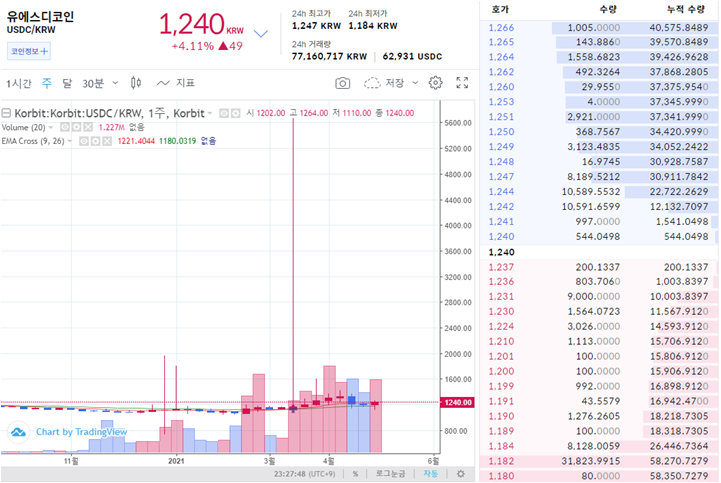
Task: Click the TradingView cloud logo
Action: [18, 432]
